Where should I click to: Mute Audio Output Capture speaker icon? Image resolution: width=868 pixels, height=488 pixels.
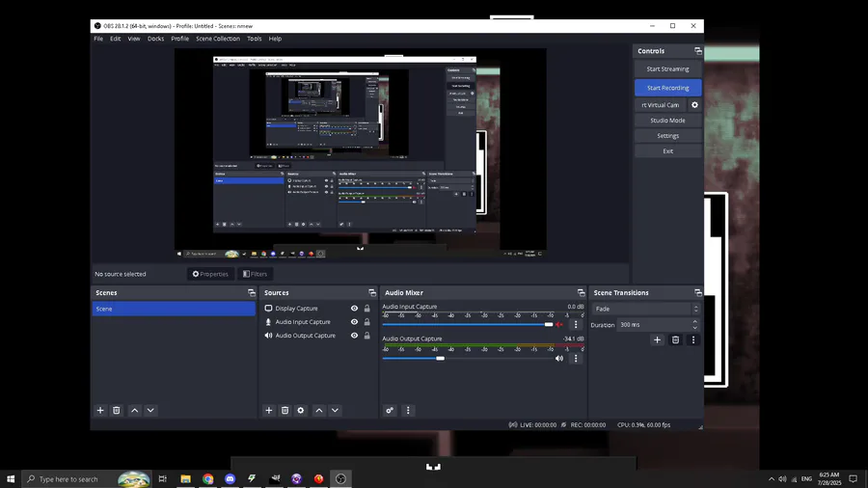point(559,359)
